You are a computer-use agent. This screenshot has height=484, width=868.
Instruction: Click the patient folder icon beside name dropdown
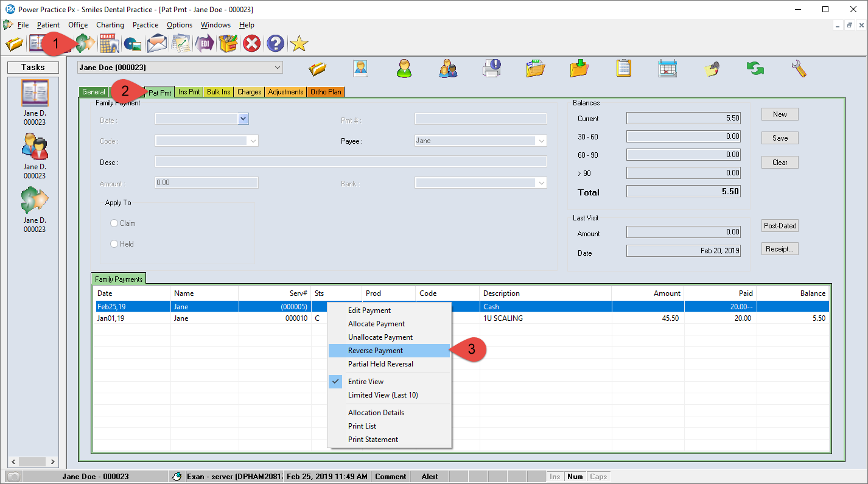318,68
